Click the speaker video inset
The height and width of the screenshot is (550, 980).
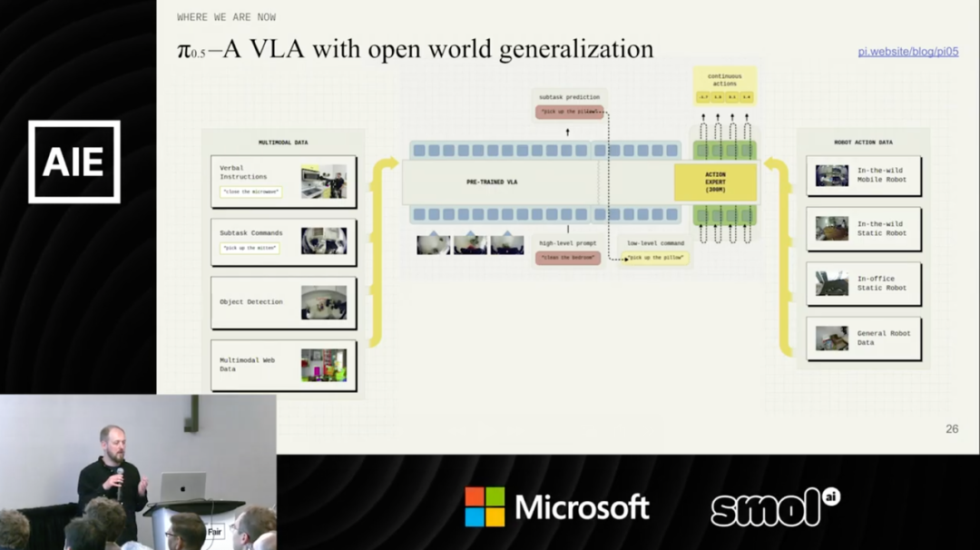click(138, 472)
